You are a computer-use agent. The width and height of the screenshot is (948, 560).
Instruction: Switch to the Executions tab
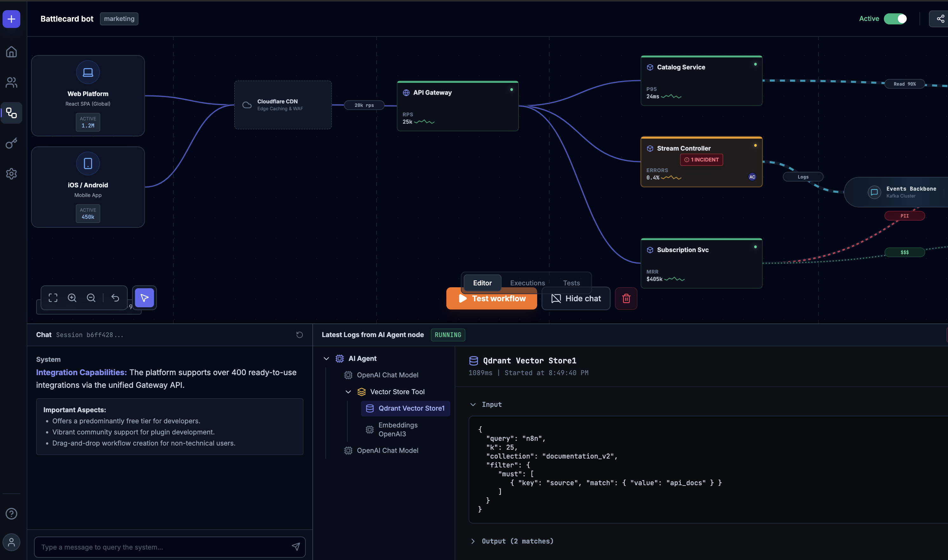click(527, 283)
